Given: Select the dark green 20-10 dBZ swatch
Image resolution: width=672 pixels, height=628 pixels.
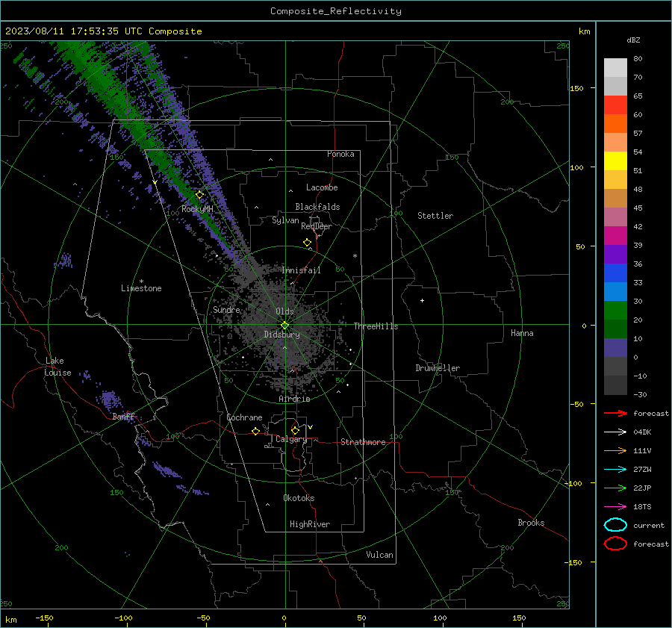Looking at the screenshot, I should pos(615,329).
